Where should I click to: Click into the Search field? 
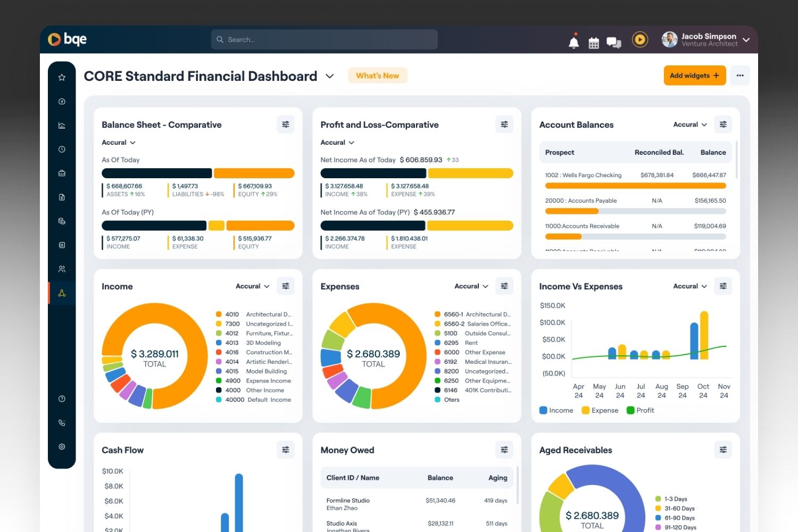325,39
